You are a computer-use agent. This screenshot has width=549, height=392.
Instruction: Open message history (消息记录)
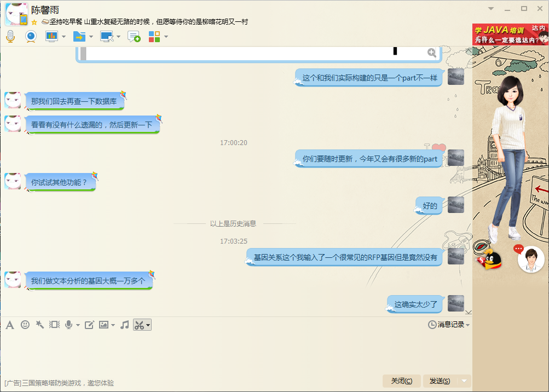(449, 325)
